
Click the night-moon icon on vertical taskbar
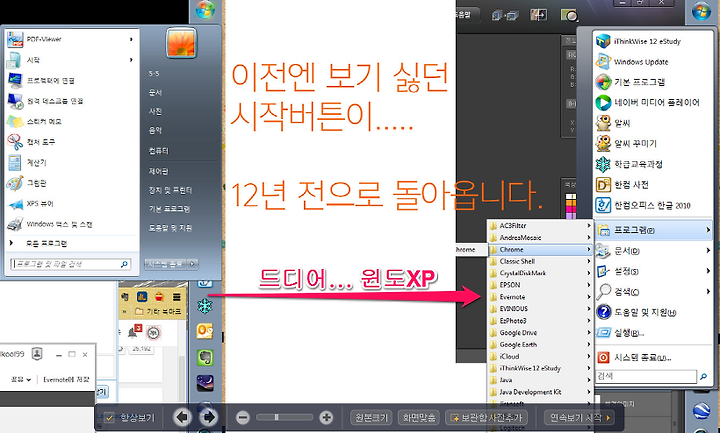pyautogui.click(x=205, y=383)
